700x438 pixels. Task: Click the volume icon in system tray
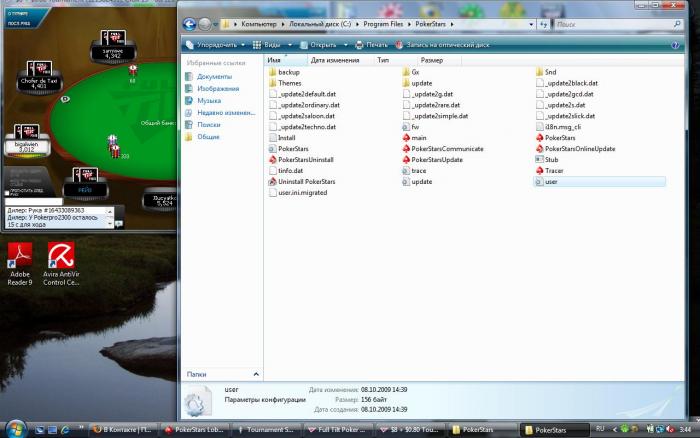(670, 429)
